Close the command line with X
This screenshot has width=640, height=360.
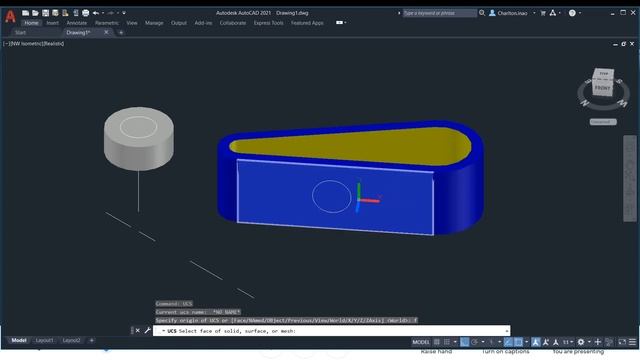pos(138,331)
